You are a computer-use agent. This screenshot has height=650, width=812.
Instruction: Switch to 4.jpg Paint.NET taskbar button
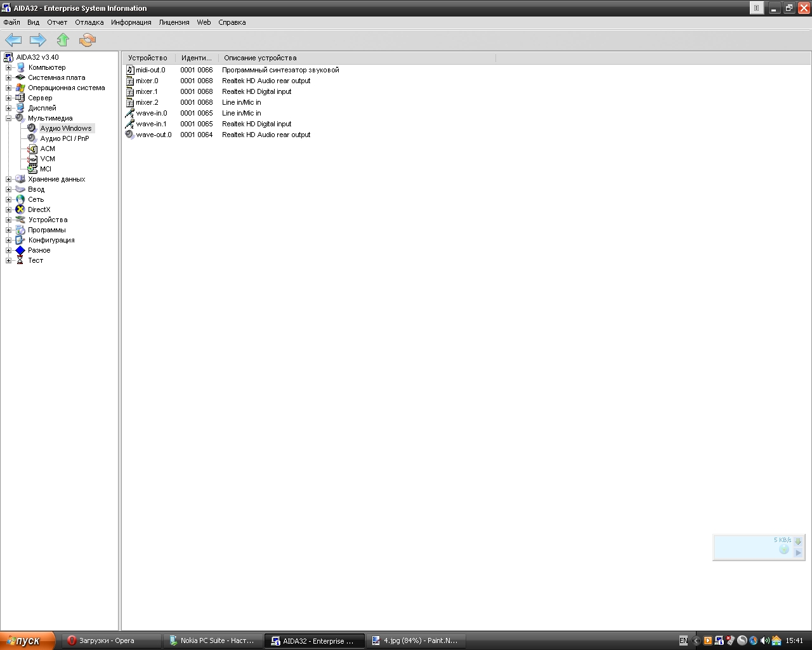[x=415, y=641]
